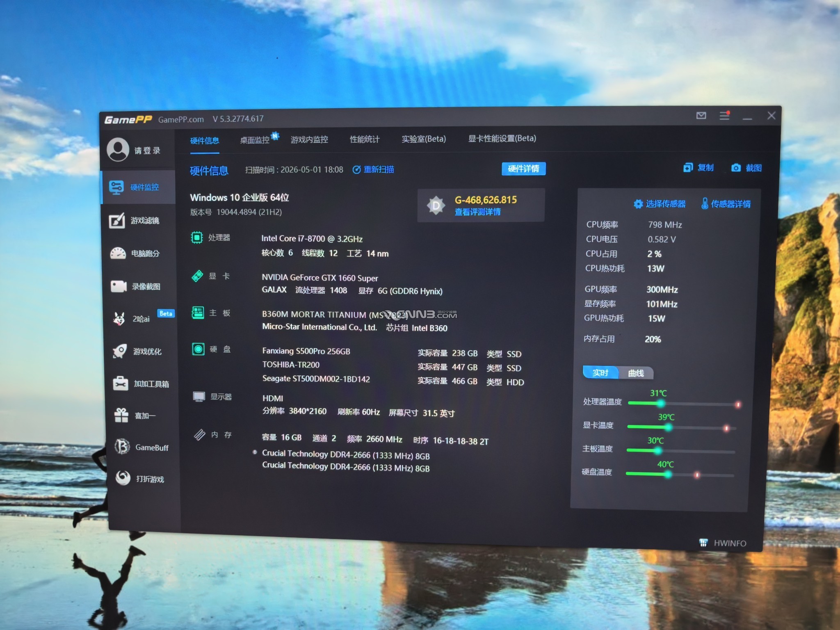Screen dimensions: 840x630
Task: Click the 显示器 monitor icon
Action: [x=199, y=397]
